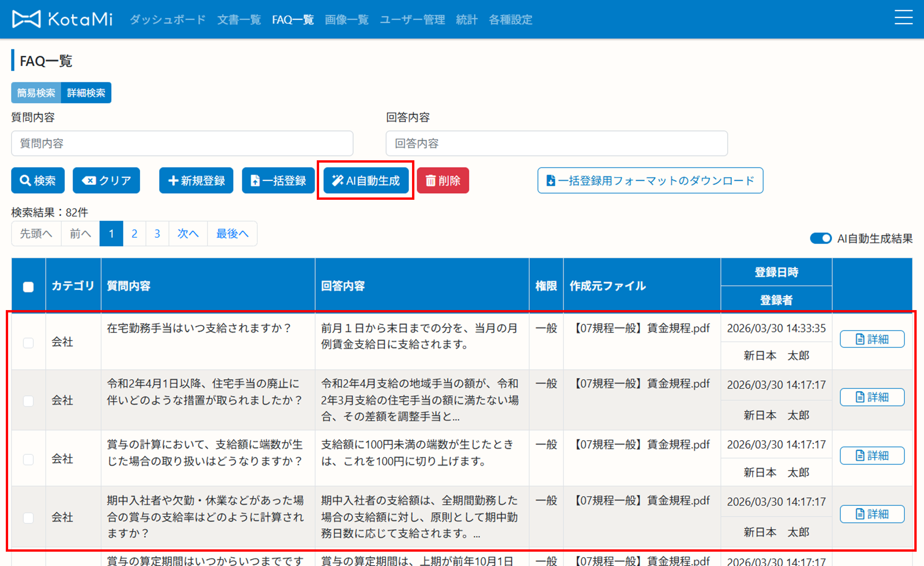
Task: Focus the 質問内容 input field
Action: (x=182, y=143)
